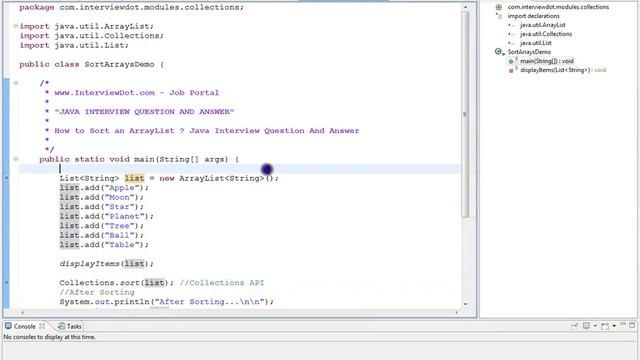
Task: Collapse the block comment fold
Action: (x=16, y=83)
